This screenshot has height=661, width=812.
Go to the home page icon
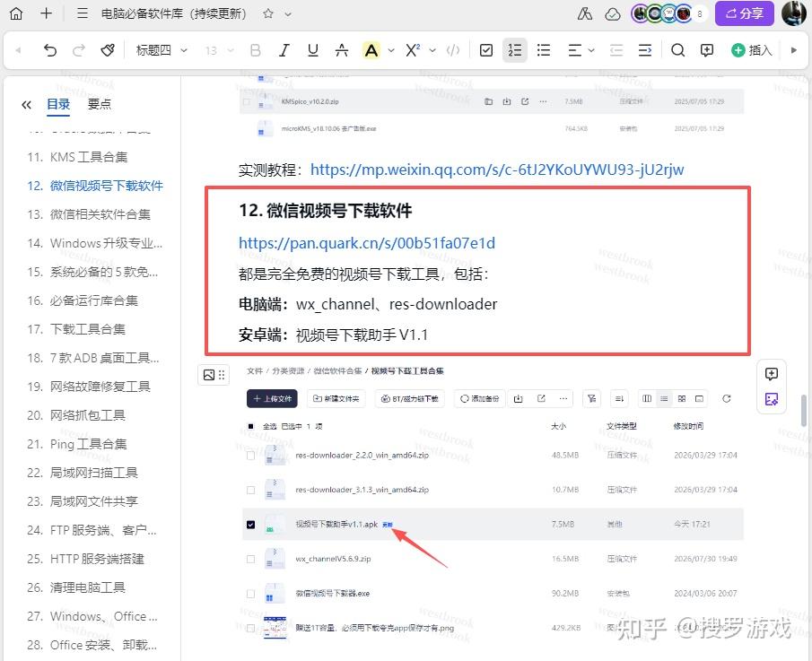16,13
